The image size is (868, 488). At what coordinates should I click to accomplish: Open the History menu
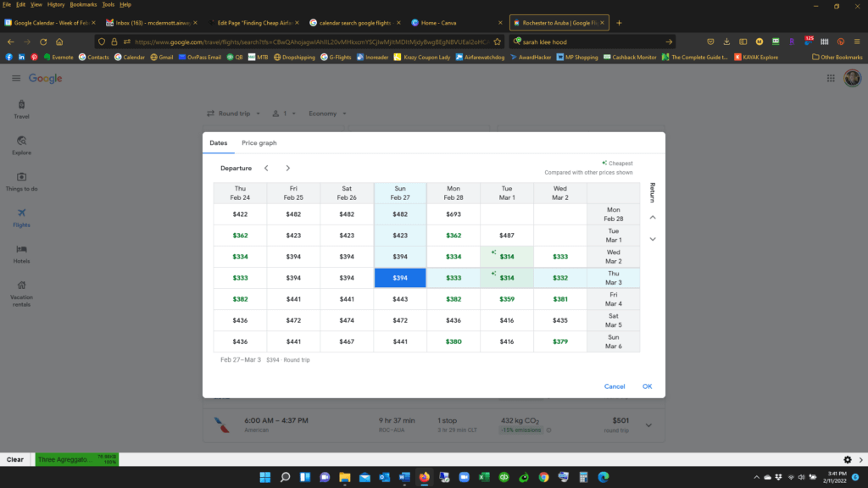click(55, 4)
